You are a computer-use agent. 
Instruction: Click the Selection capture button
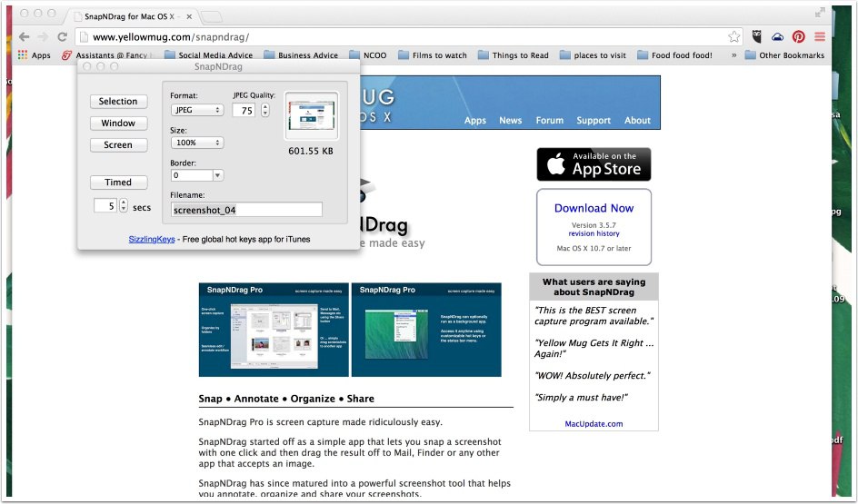pos(118,101)
